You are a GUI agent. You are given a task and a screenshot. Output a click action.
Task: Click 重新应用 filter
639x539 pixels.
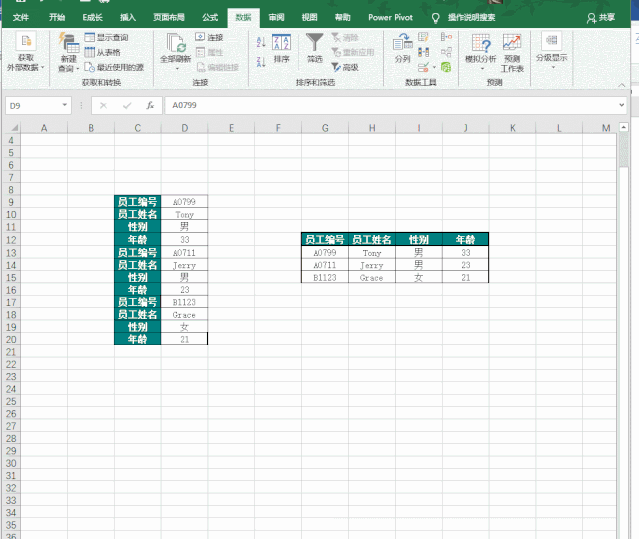(x=353, y=52)
